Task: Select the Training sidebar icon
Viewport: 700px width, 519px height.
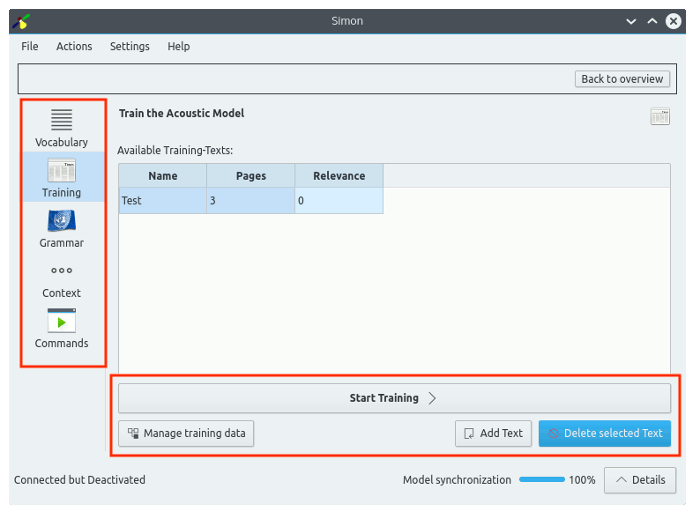Action: 62,177
